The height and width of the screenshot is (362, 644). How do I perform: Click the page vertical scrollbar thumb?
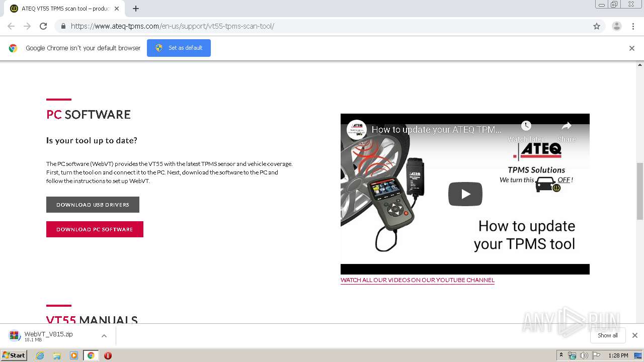click(640, 191)
